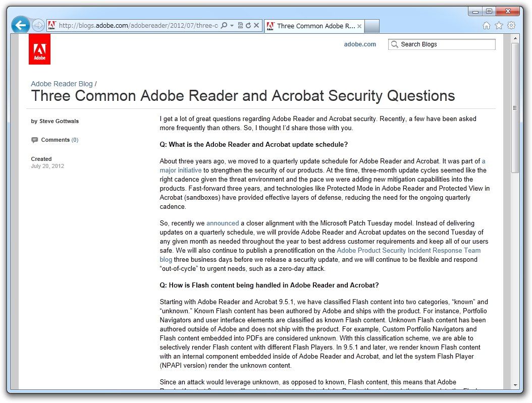Open a new browser tab
This screenshot has width=532, height=403.
point(371,26)
